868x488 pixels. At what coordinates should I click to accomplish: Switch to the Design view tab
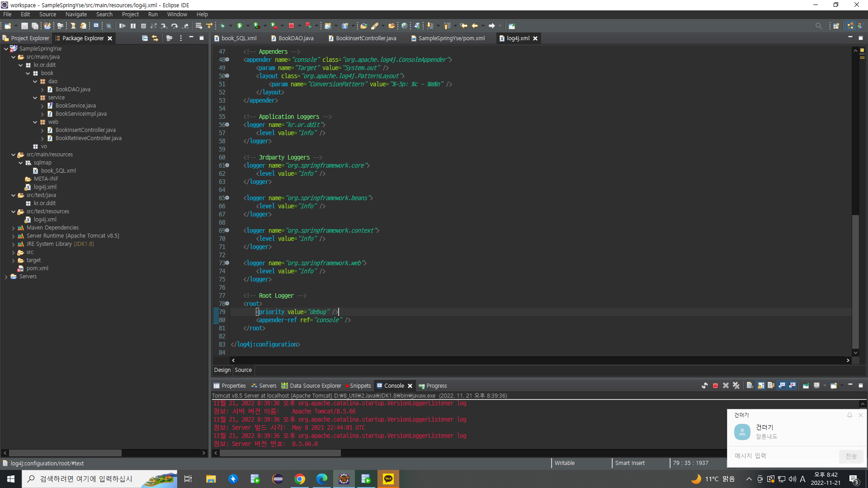click(x=222, y=370)
